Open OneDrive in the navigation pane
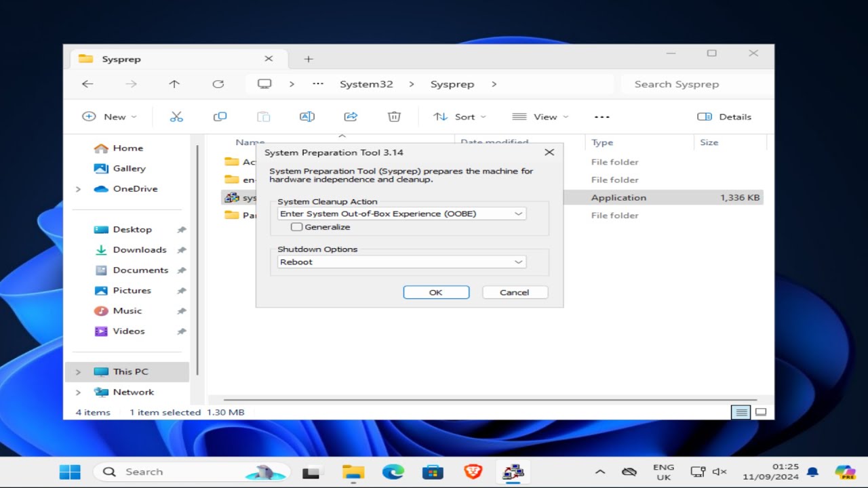This screenshot has width=868, height=488. tap(135, 188)
